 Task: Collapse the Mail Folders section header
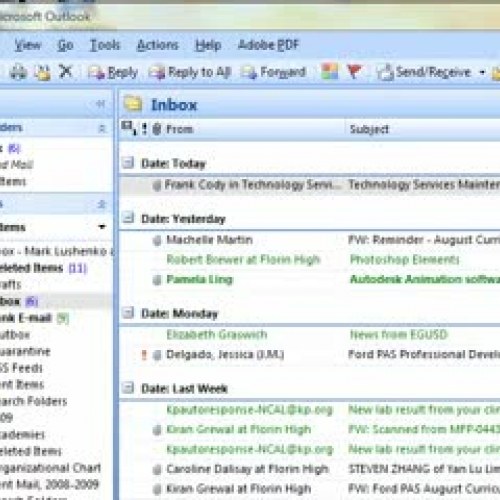pyautogui.click(x=102, y=204)
